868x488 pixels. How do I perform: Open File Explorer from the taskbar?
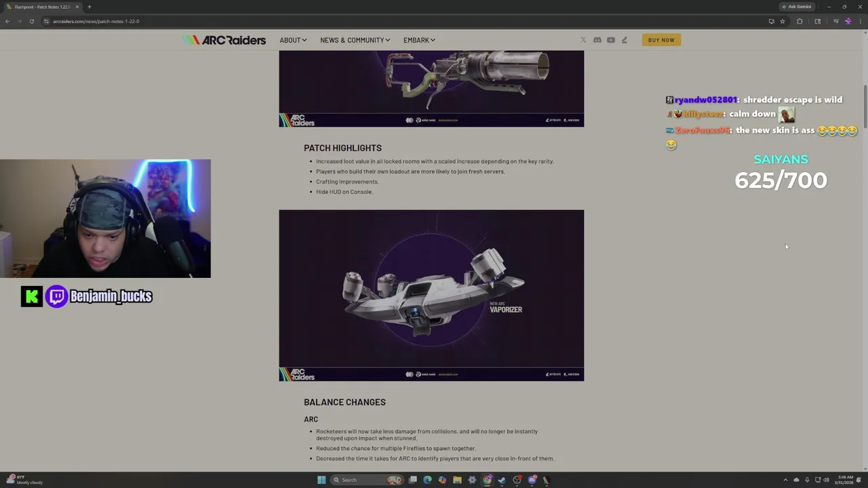tap(457, 480)
